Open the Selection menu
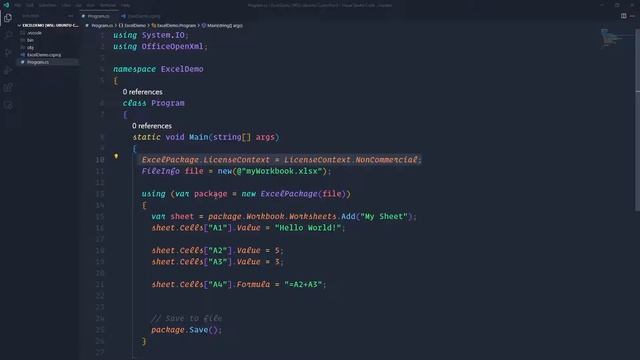The image size is (640, 360). [x=48, y=5]
